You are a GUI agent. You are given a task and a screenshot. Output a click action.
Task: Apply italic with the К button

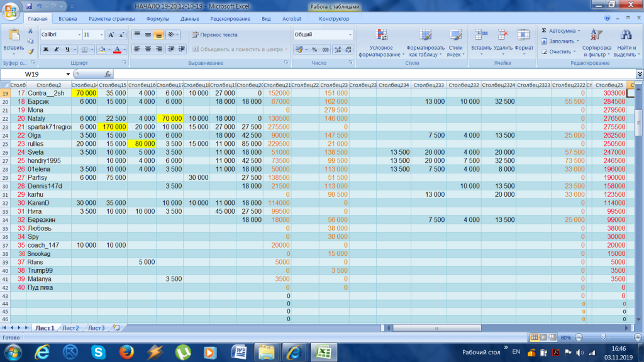57,49
